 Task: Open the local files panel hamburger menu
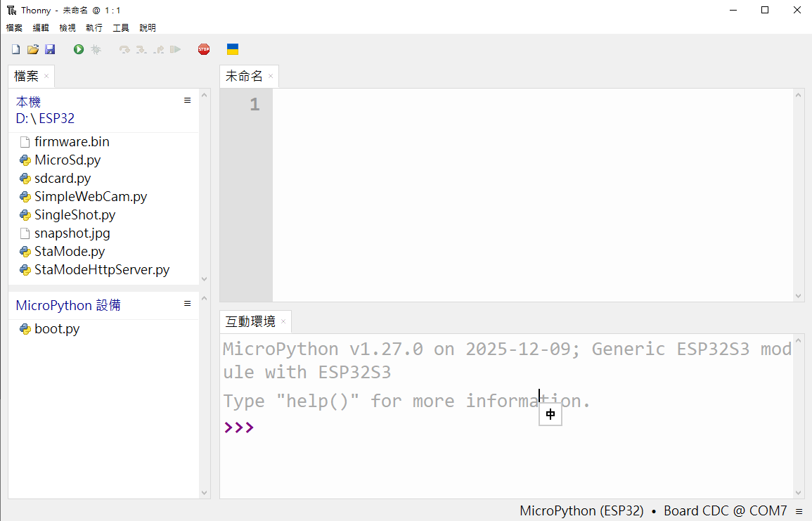pyautogui.click(x=187, y=101)
